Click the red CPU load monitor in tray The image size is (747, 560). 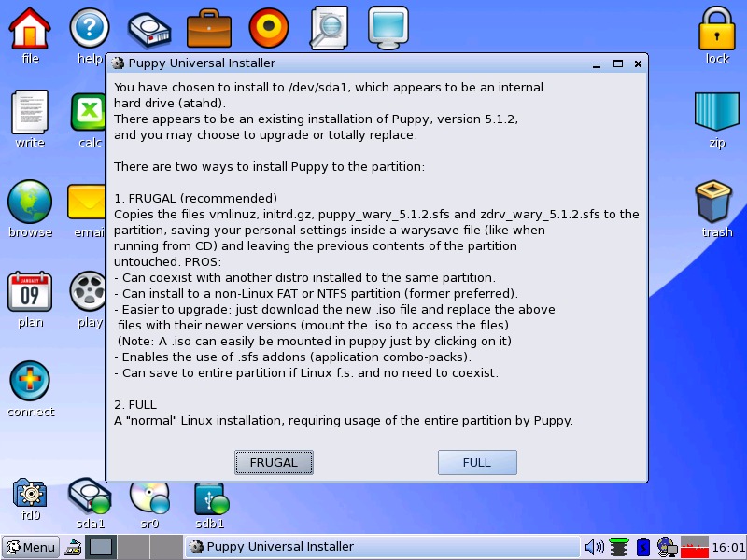click(695, 547)
